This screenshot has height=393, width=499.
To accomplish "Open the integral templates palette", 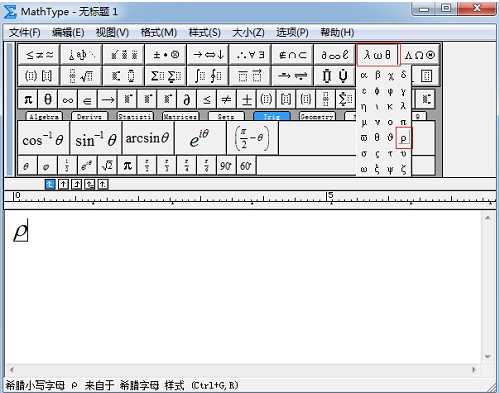I will tap(208, 76).
